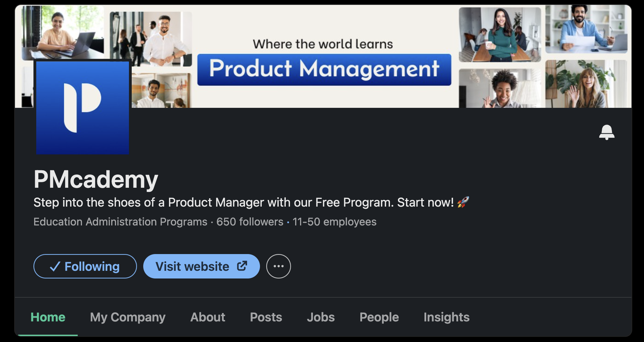
Task: Click banner photo of woman with laptop
Action: (x=63, y=32)
